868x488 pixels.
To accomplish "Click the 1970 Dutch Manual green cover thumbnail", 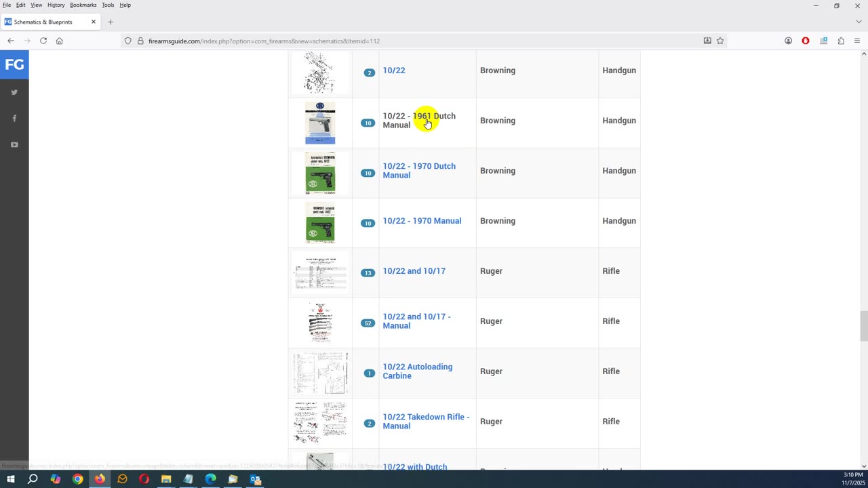I will (320, 173).
